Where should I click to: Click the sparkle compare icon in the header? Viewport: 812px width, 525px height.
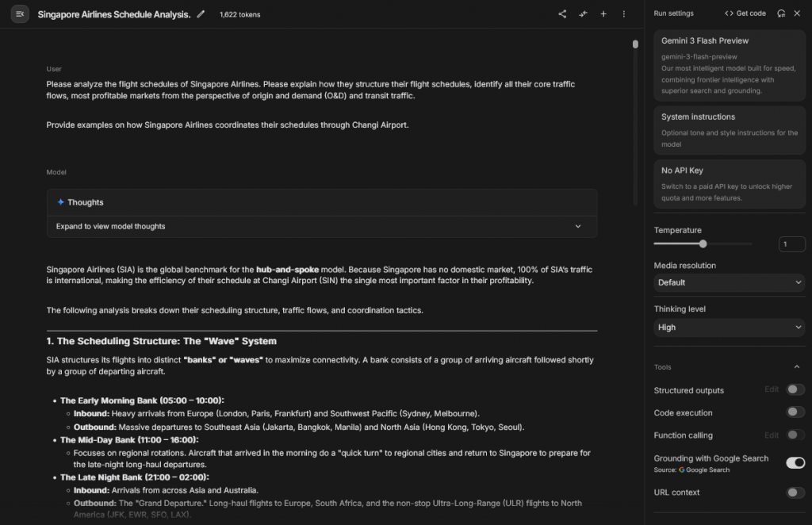click(x=583, y=14)
